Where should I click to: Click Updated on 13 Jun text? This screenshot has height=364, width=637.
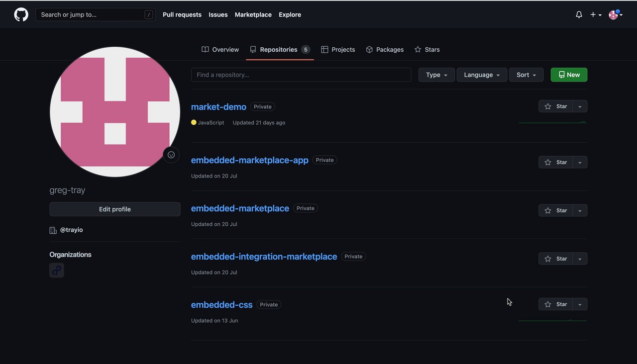coord(214,321)
